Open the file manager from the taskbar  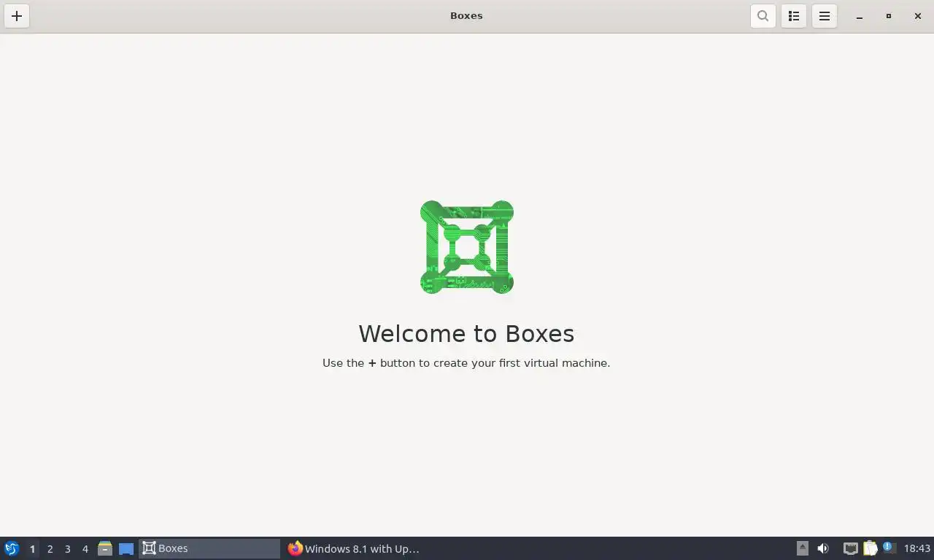point(105,548)
